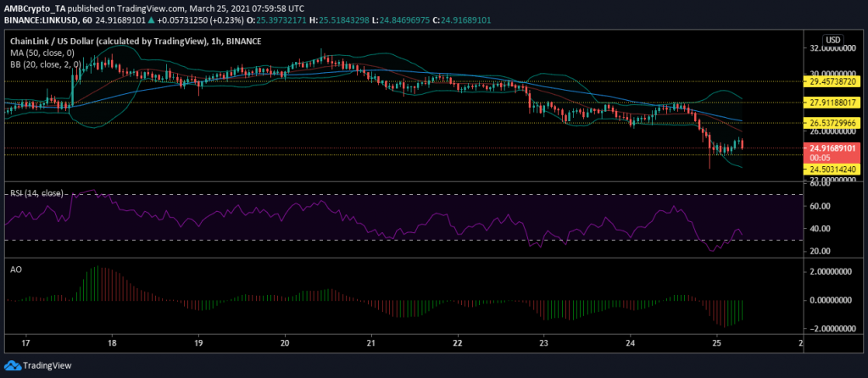
Task: Click the RSI axis value 20.00
Action: (821, 251)
